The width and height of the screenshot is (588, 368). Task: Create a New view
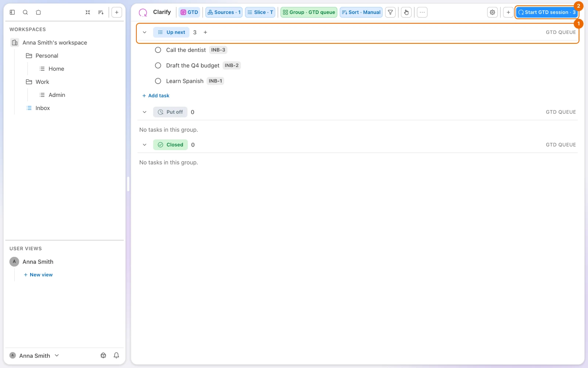(38, 275)
